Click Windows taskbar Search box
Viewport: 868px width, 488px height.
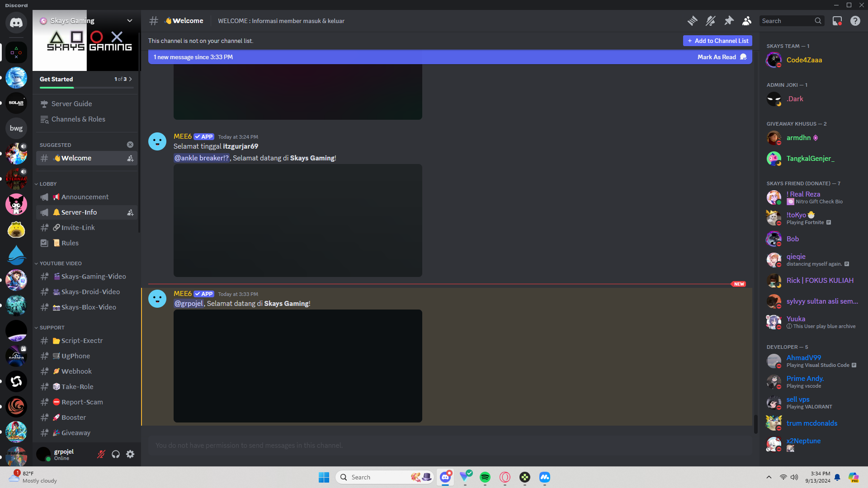[385, 477]
